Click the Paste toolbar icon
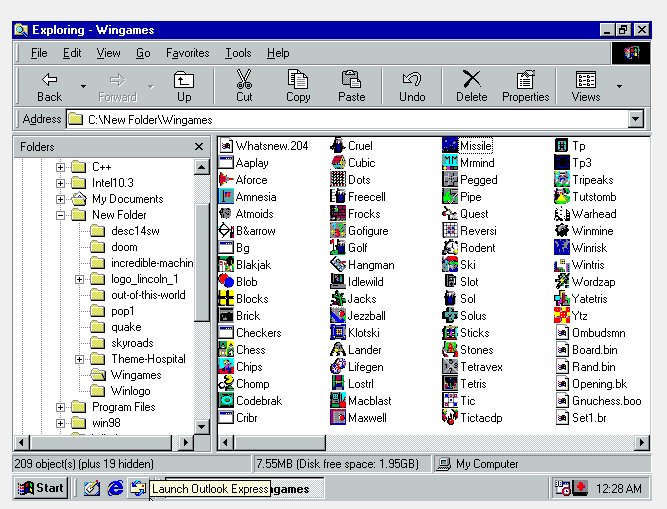Image resolution: width=667 pixels, height=509 pixels. (351, 86)
